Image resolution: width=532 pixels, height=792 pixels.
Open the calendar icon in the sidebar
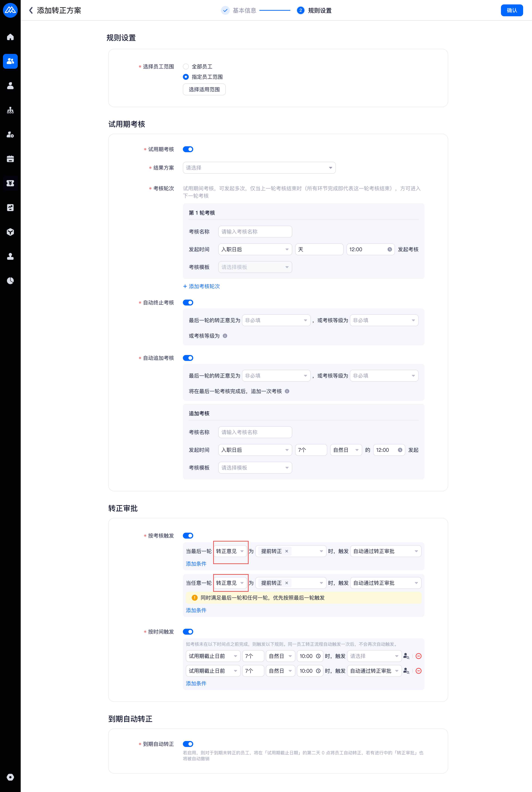pos(10,159)
